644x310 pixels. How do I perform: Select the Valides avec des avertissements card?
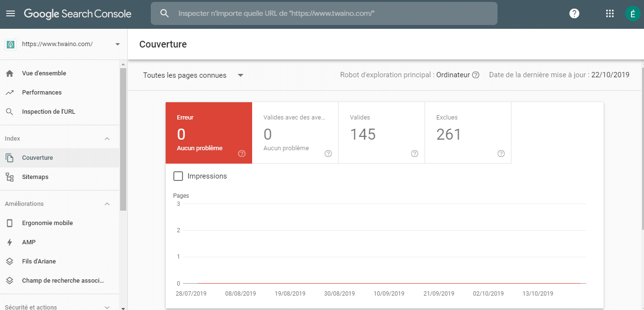pyautogui.click(x=295, y=133)
